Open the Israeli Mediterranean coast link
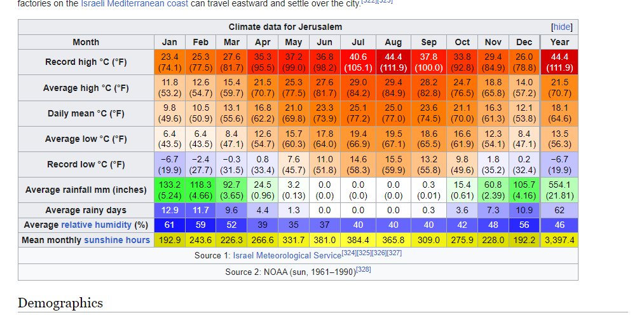The height and width of the screenshot is (315, 644). [135, 4]
